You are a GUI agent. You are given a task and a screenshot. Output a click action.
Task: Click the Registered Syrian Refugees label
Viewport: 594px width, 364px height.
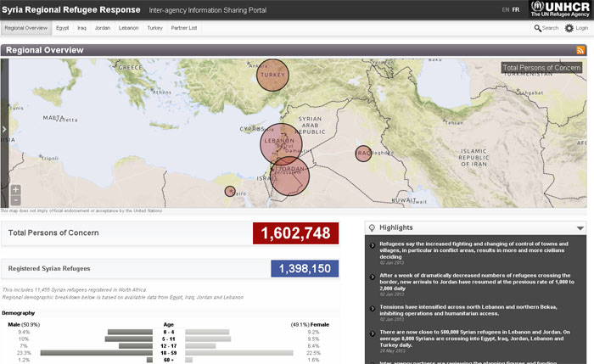coord(49,269)
